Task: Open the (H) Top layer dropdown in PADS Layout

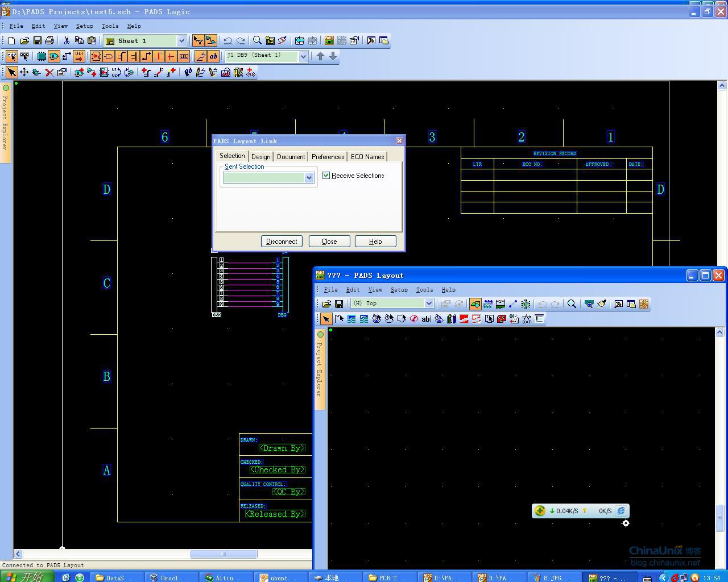Action: (x=429, y=304)
